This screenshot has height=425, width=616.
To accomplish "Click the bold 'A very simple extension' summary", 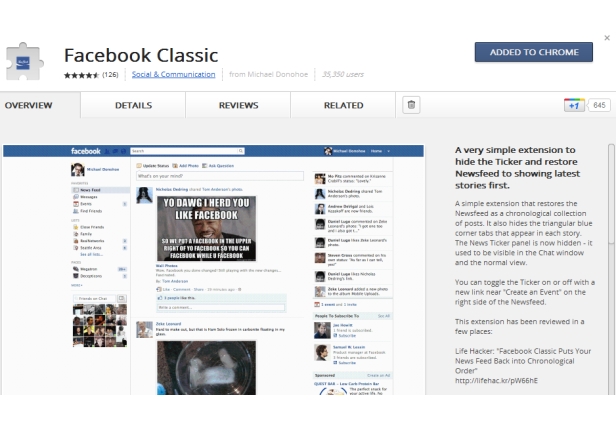I will 517,168.
